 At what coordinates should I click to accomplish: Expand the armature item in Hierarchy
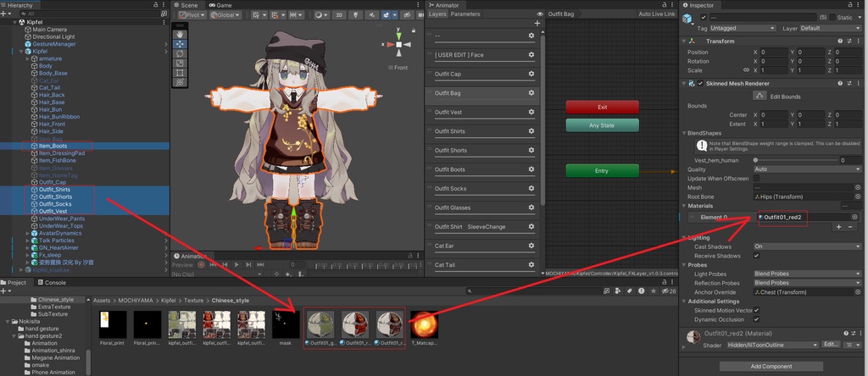tap(28, 58)
